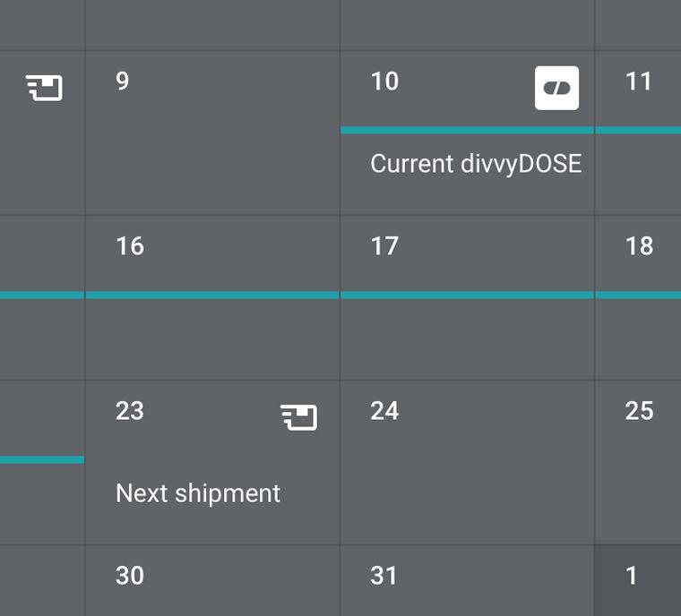681x616 pixels.
Task: Select day 18 on the calendar
Action: point(639,246)
